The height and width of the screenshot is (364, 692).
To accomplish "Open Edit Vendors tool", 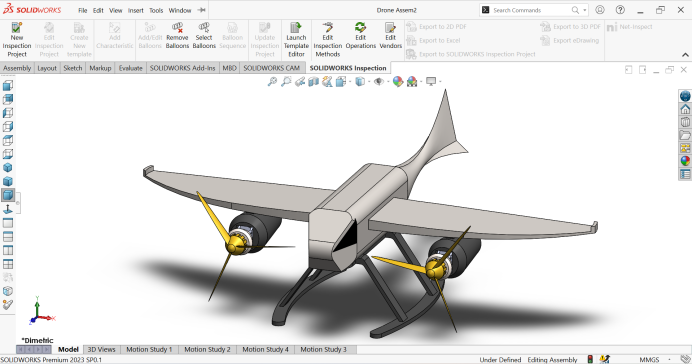I will [391, 36].
